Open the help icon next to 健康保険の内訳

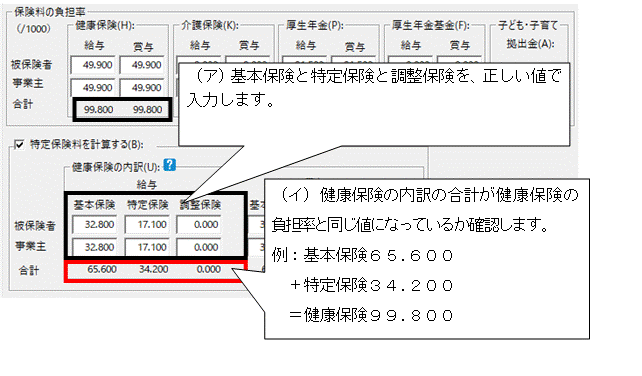pos(170,165)
